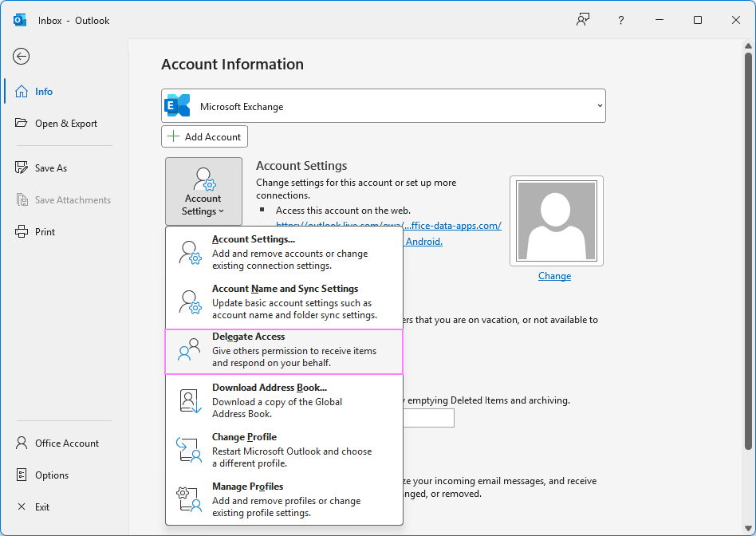Screen dimensions: 756x536
Task: Click the Account Settings section heading
Action: [301, 165]
